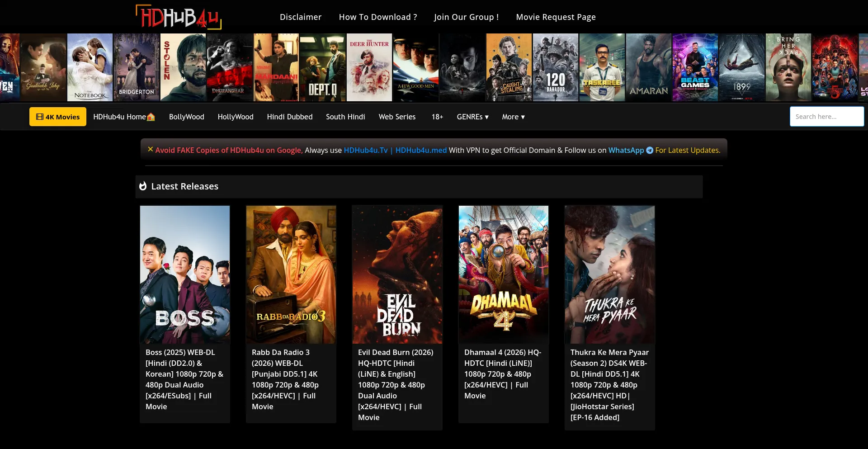Screen dimensions: 868x449
Task: Select the Gustaakh Ishq poster in the carousel
Action: click(x=43, y=67)
